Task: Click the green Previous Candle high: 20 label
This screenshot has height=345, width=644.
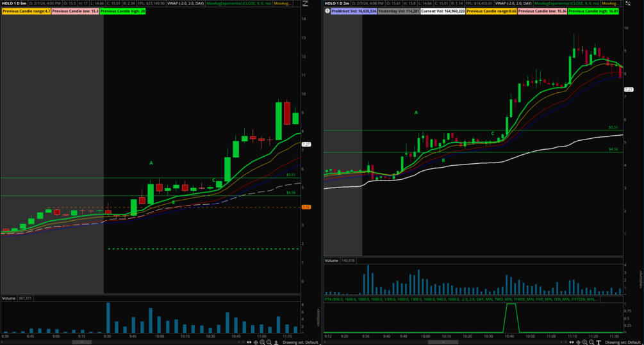Action: click(x=123, y=11)
